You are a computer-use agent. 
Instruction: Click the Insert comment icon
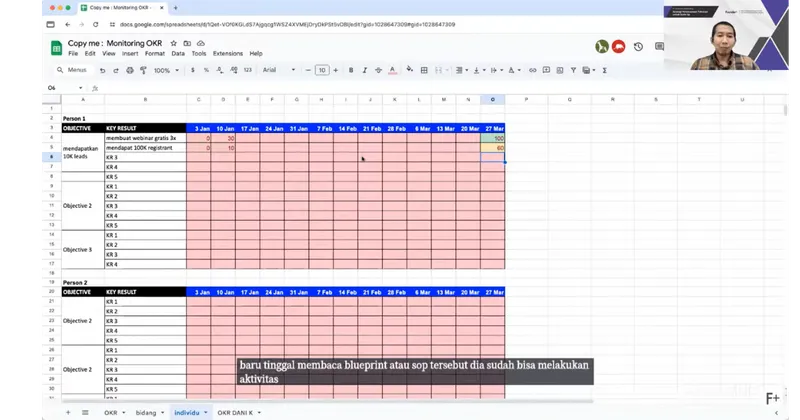546,70
